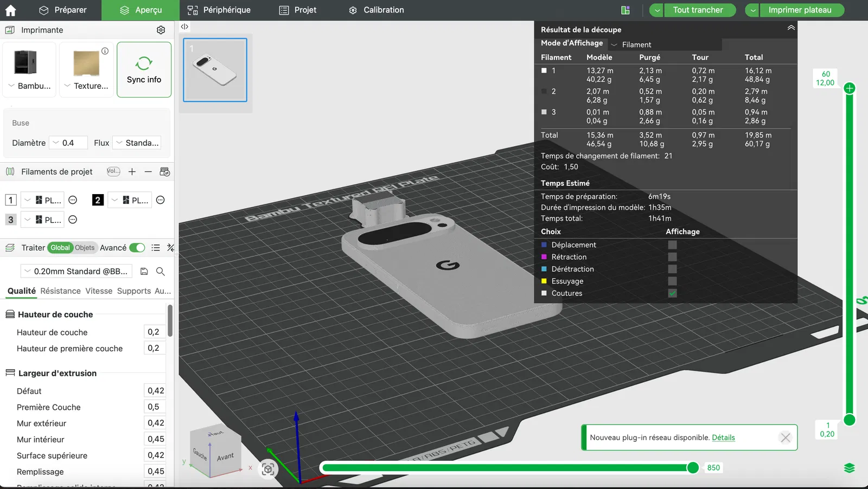Go to the home screen icon

10,10
